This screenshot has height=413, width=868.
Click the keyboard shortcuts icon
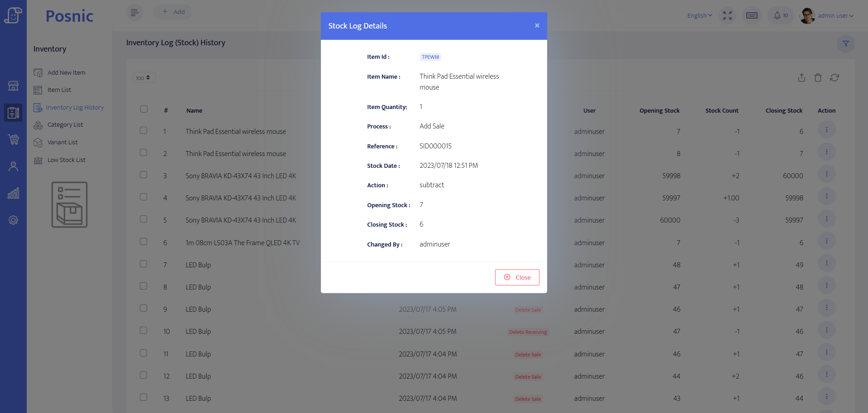click(752, 15)
